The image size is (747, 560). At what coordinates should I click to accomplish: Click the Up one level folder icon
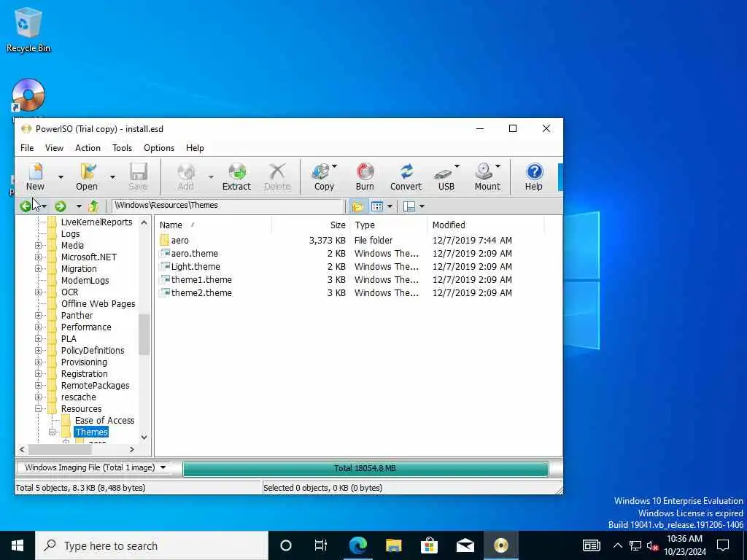[x=94, y=206]
